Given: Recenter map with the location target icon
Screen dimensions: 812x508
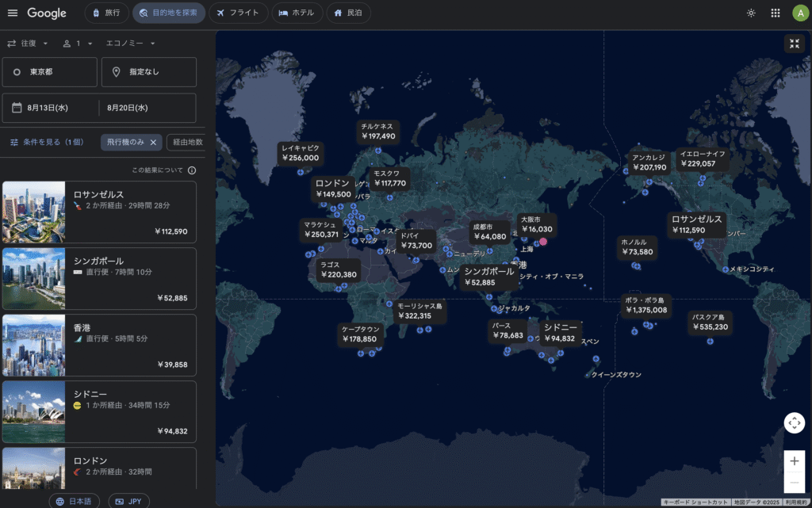Looking at the screenshot, I should [x=795, y=422].
